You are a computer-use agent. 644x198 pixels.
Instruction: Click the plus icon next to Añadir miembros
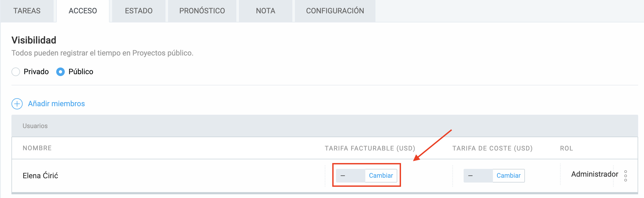point(17,104)
